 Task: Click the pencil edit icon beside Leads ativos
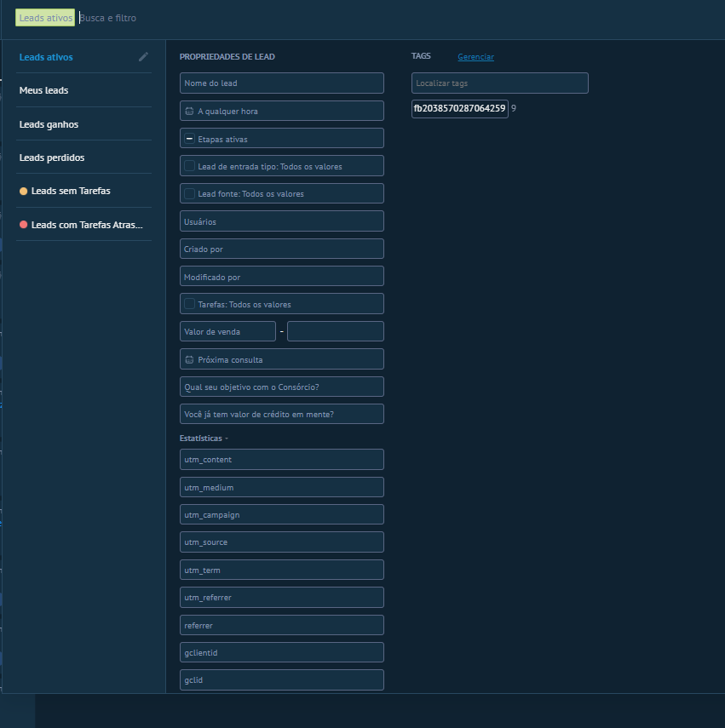point(143,57)
